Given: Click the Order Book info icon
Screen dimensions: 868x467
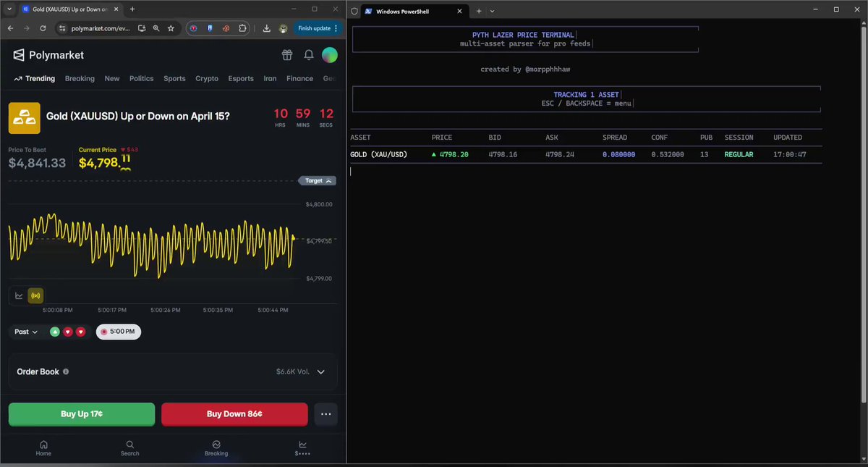Looking at the screenshot, I should pos(66,371).
